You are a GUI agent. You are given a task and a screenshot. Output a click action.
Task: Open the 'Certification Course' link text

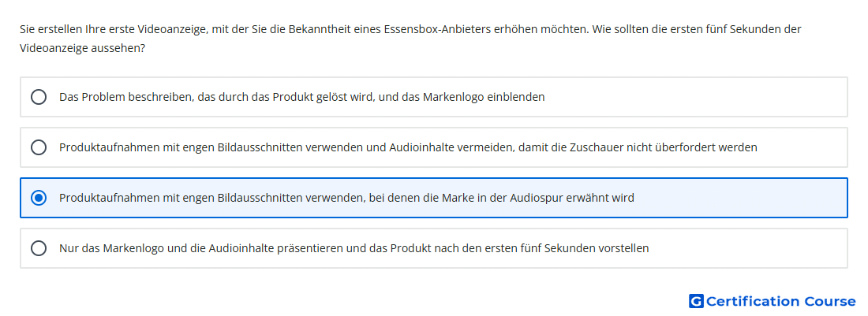tap(780, 301)
